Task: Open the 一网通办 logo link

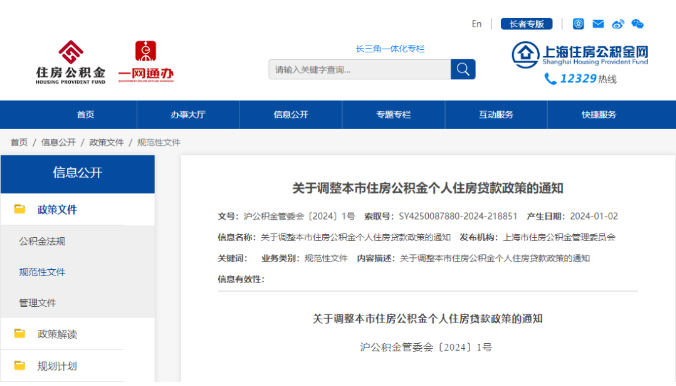Action: coord(146,62)
